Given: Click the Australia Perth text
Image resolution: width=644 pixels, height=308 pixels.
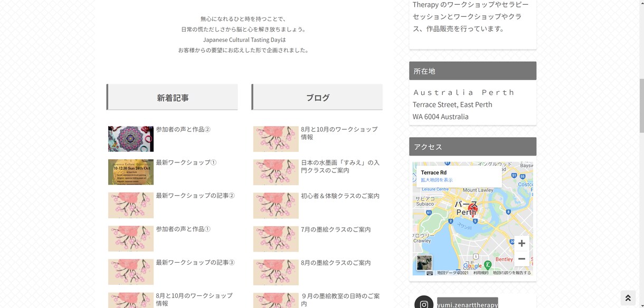Looking at the screenshot, I should tap(464, 92).
